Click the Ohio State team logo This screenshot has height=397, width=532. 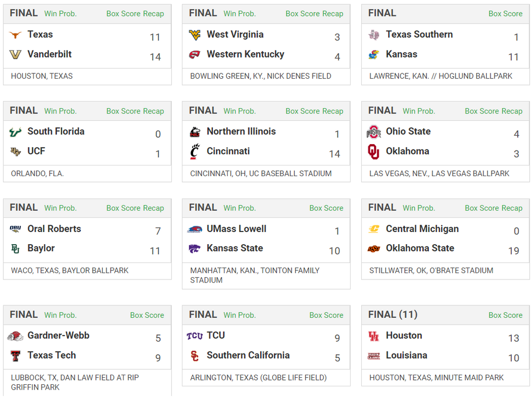click(374, 132)
